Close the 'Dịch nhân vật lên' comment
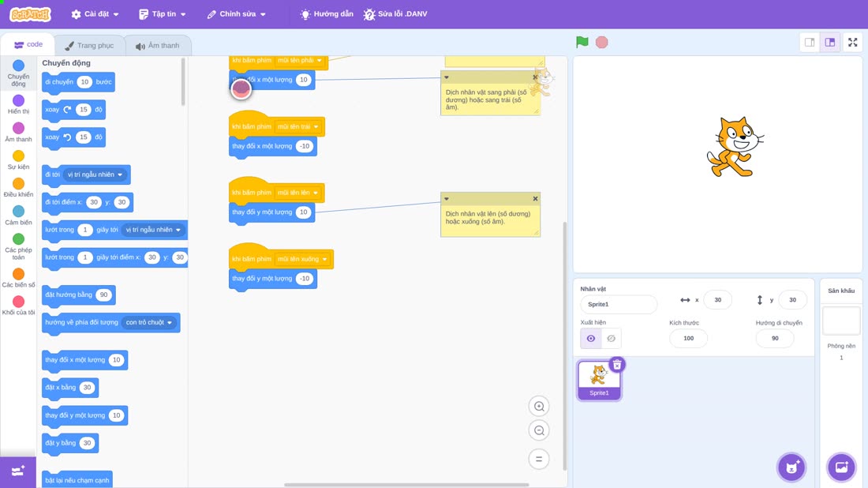The image size is (868, 488). (x=535, y=199)
